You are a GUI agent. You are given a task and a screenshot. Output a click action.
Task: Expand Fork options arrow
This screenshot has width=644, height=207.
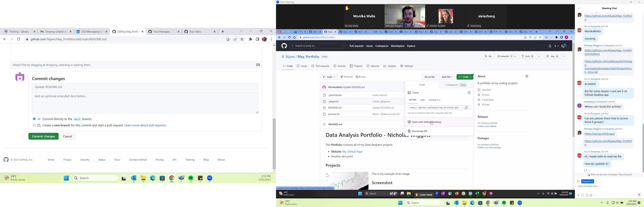(539, 56)
